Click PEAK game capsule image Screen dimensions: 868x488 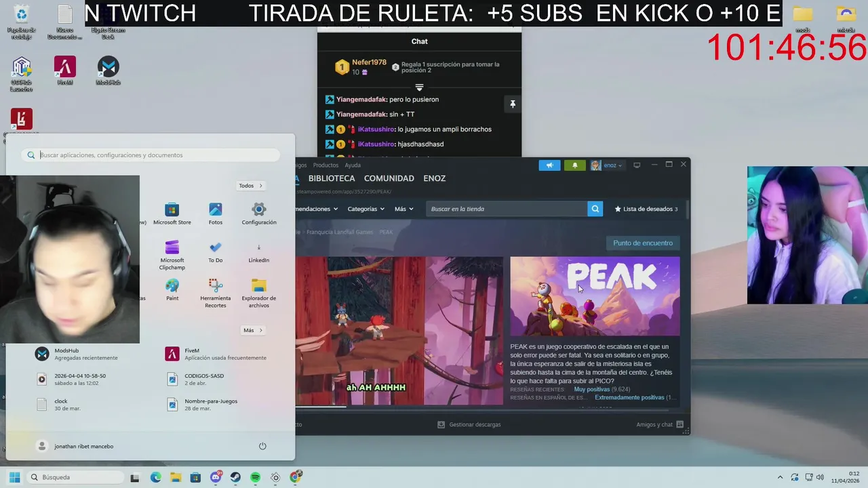pyautogui.click(x=595, y=296)
